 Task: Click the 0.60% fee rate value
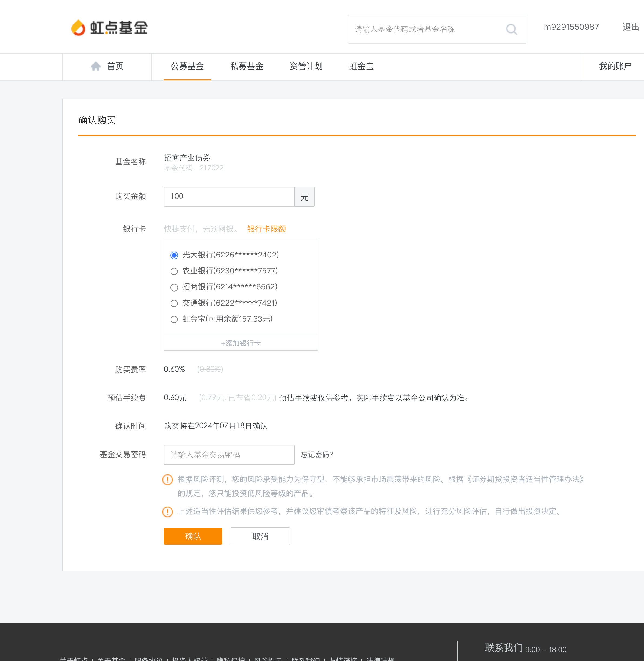point(174,369)
